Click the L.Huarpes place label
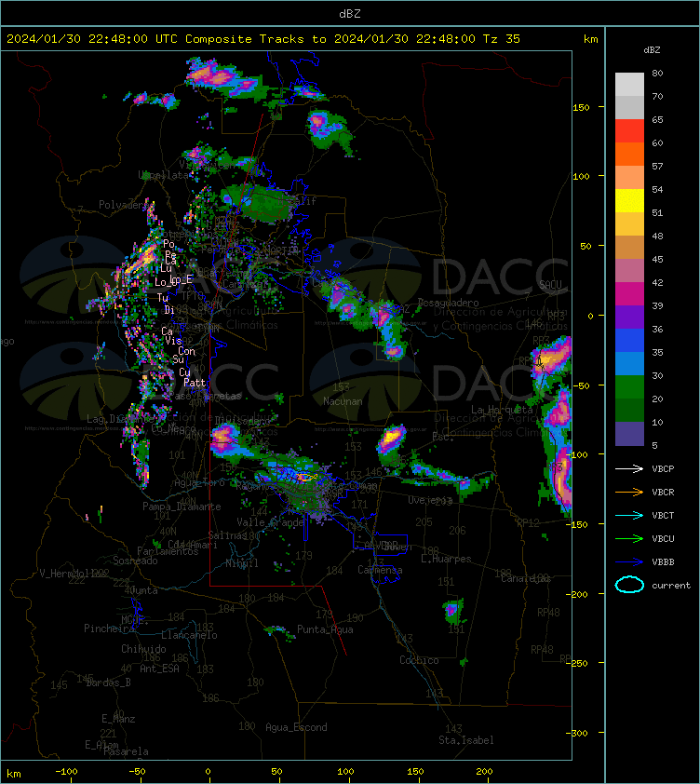 (x=446, y=559)
